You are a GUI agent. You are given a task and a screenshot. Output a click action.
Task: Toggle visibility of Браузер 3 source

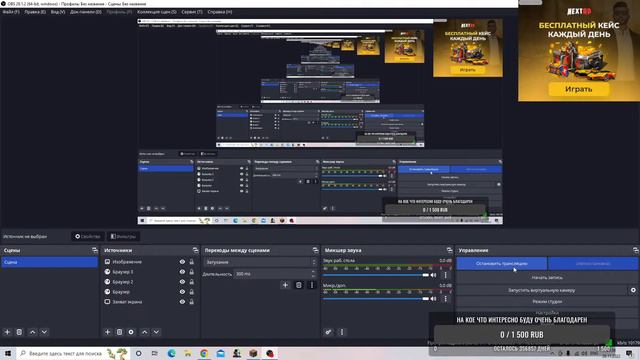coord(182,272)
